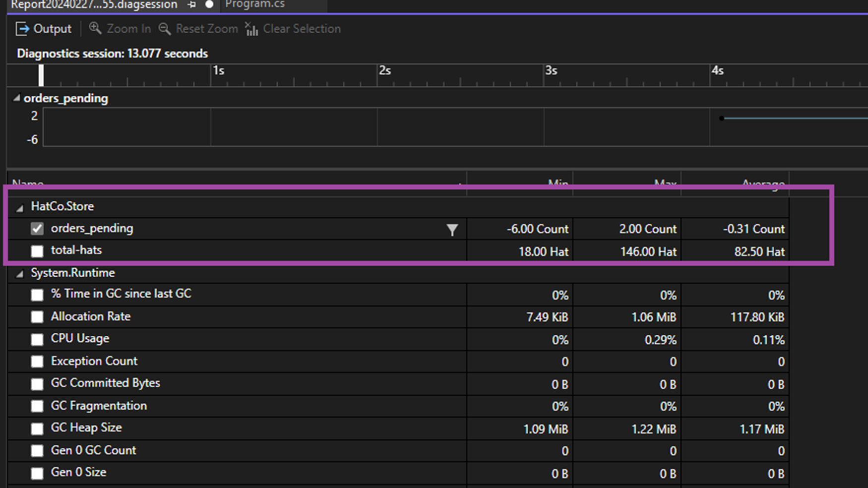868x488 pixels.
Task: Select the Allocation Rate row label
Action: click(x=91, y=316)
